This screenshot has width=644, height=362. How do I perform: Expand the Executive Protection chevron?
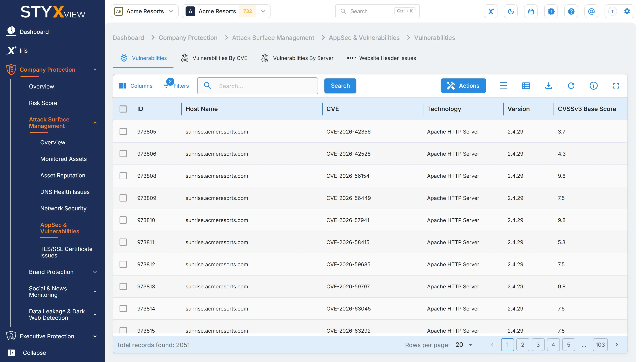95,336
